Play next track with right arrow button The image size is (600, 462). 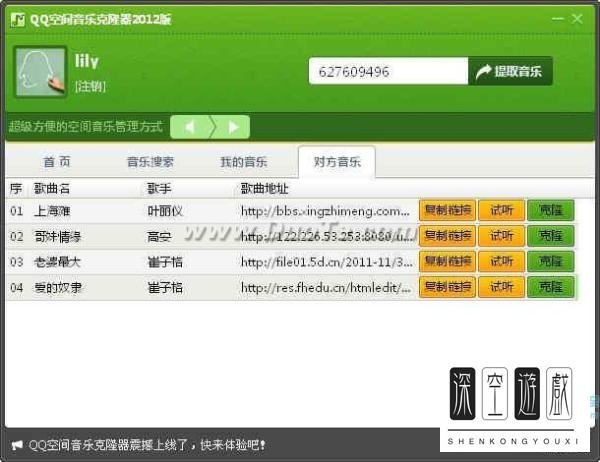(x=233, y=127)
